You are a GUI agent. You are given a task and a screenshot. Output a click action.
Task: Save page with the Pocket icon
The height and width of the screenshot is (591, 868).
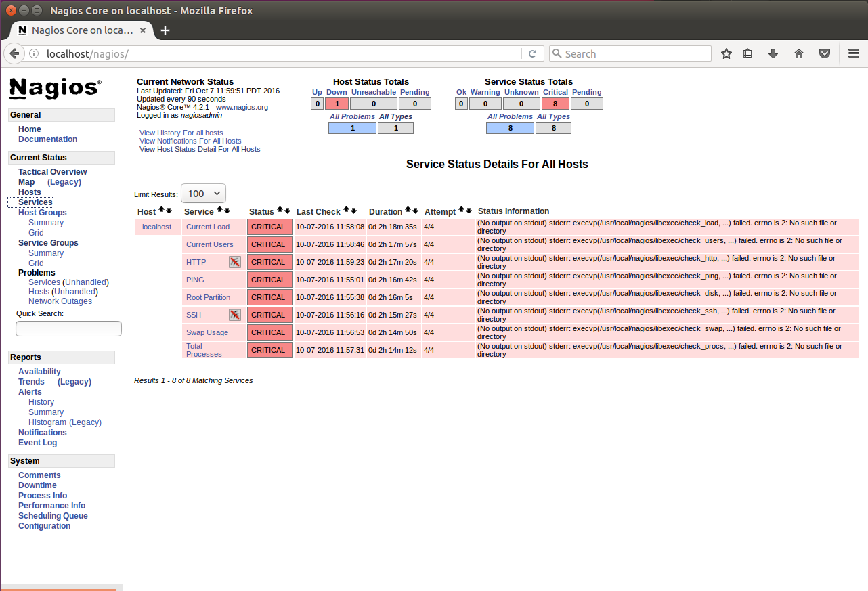[825, 53]
